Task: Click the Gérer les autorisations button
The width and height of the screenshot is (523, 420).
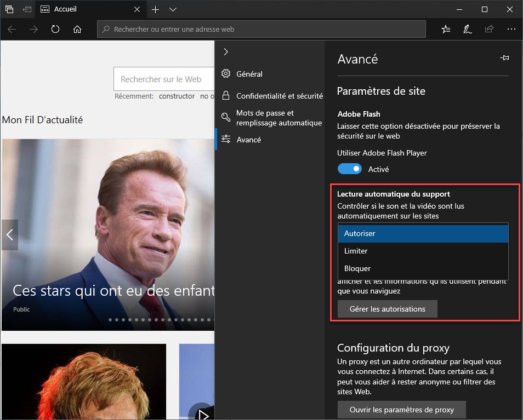Action: pos(387,309)
